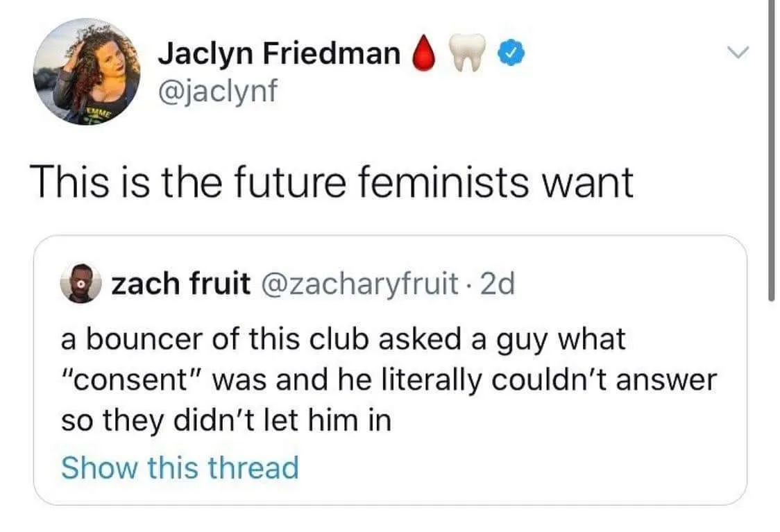Visit the @jaclynf handle
Screen dimensions: 780x532
[217, 90]
